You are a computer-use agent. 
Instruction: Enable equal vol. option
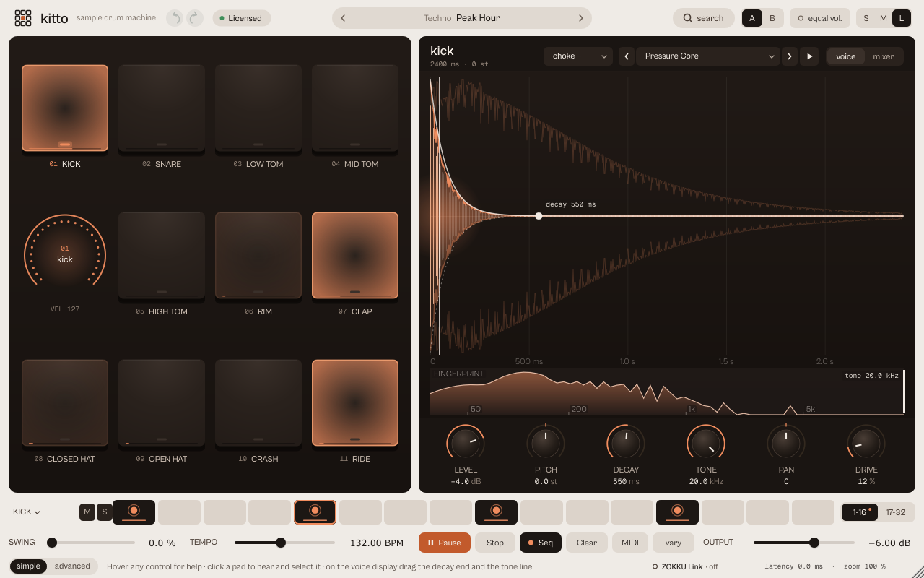820,18
